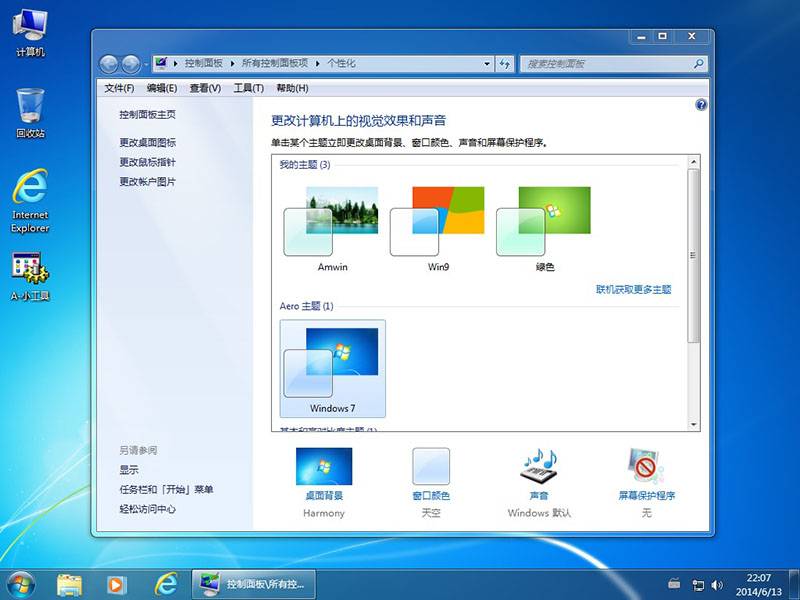
Task: Click the Aero 主题 (1) group header
Action: (306, 306)
